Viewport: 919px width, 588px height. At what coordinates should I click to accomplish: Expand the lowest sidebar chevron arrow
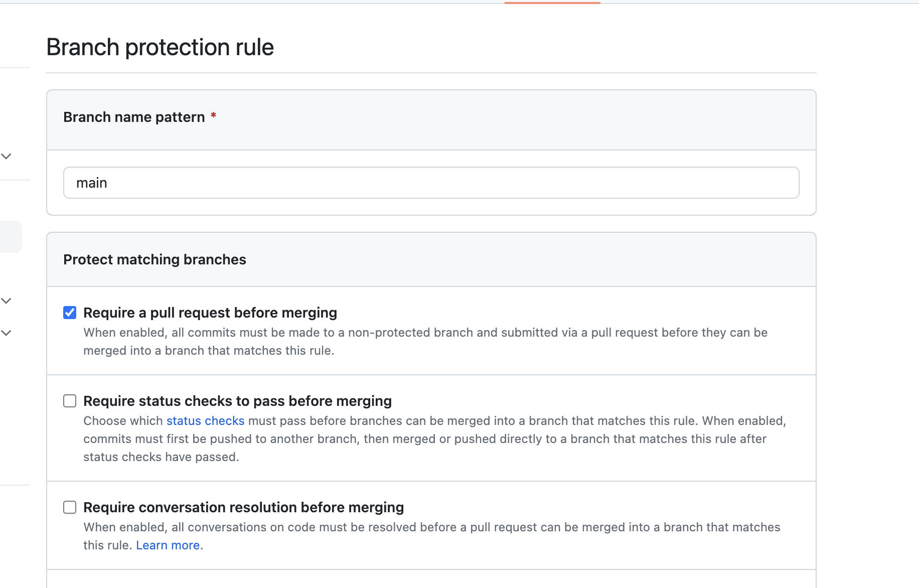[6, 333]
